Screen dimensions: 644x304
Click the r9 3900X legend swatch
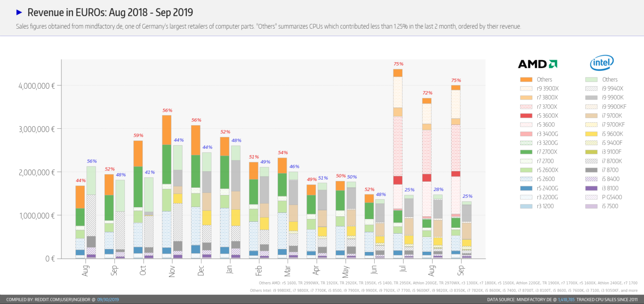point(526,89)
